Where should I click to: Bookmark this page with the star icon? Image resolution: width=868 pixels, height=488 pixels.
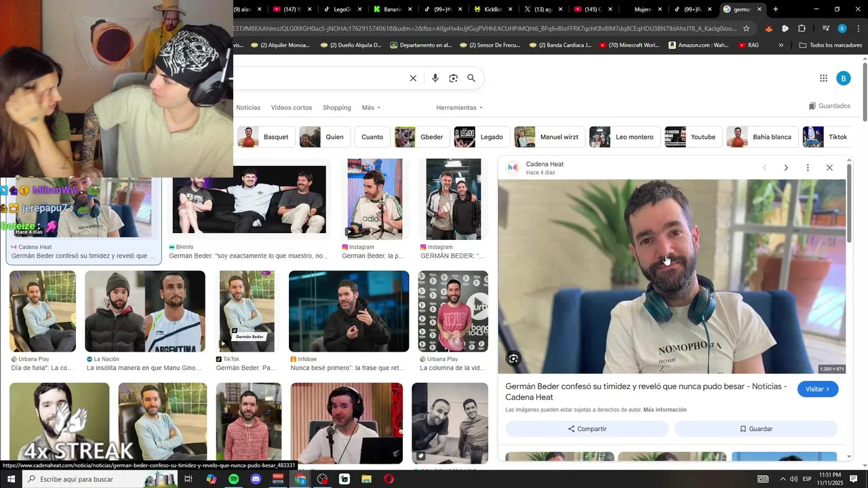[746, 28]
